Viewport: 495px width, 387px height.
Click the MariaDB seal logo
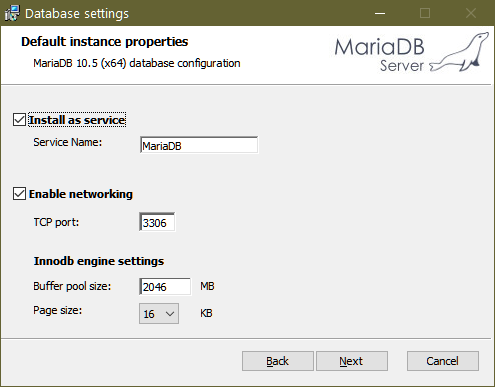[x=459, y=52]
